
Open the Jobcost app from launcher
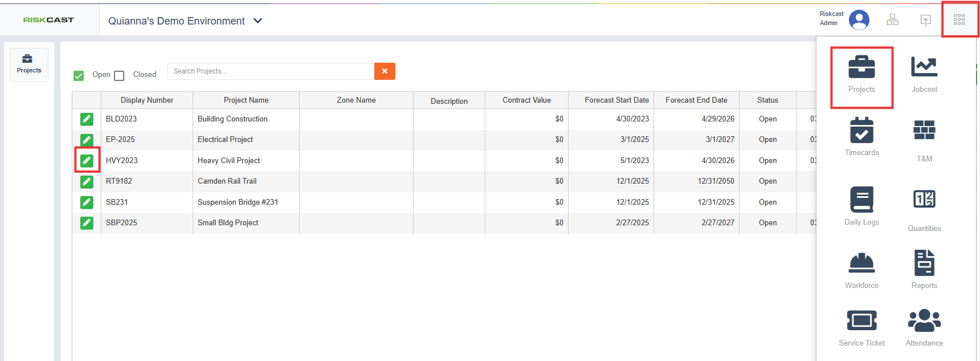click(x=924, y=74)
